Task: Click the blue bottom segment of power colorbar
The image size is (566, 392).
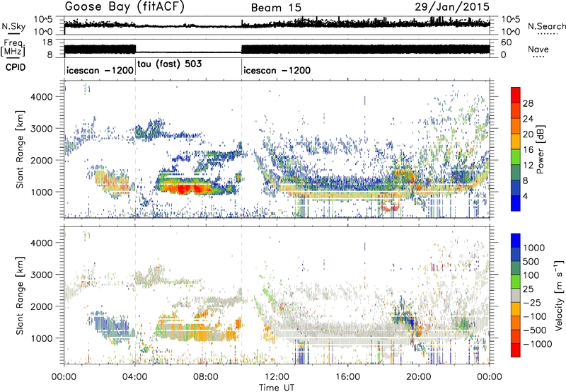Action: pos(516,203)
